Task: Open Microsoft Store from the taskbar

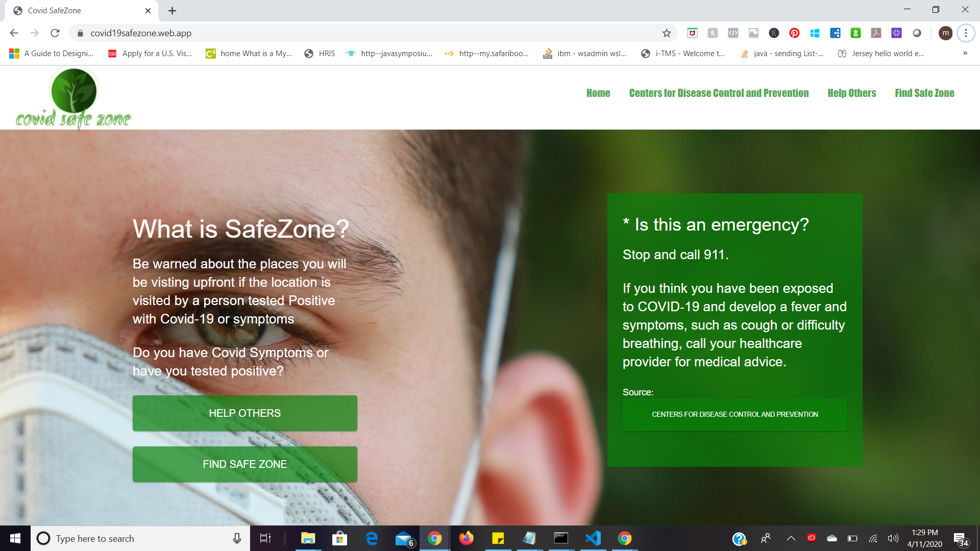Action: tap(339, 538)
